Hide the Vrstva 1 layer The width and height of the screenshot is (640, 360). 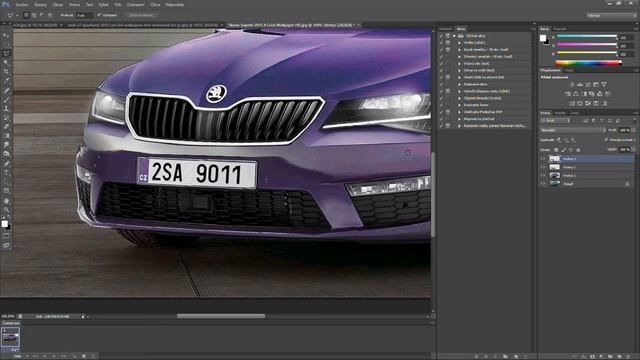543,175
